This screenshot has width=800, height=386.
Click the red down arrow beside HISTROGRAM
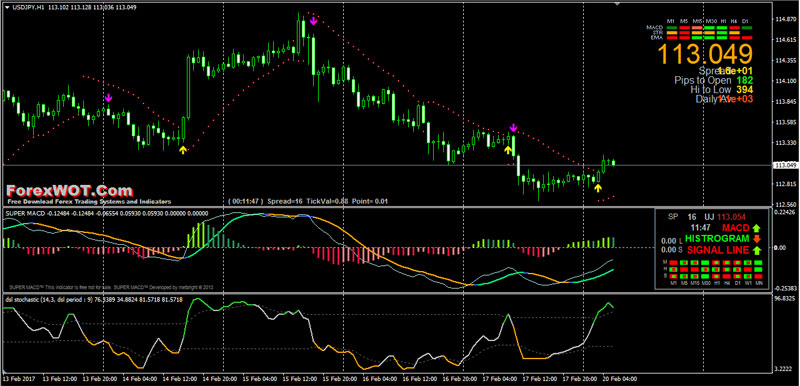point(757,239)
